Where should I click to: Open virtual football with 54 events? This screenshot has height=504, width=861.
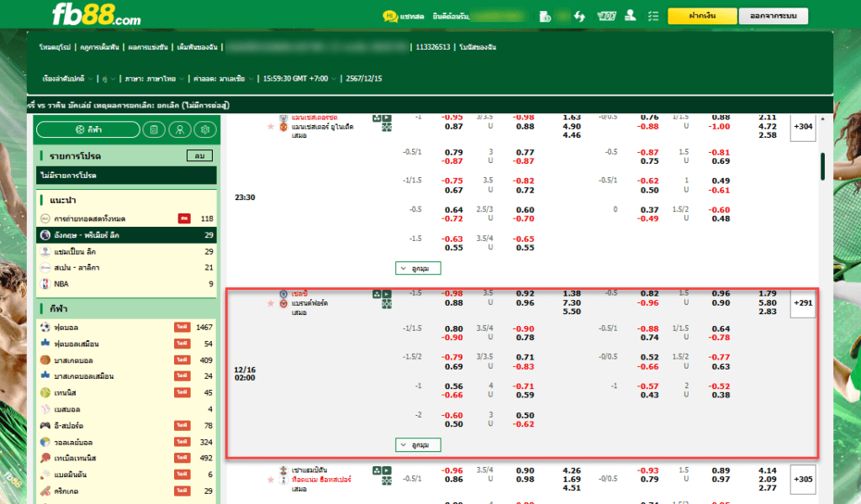[x=126, y=344]
